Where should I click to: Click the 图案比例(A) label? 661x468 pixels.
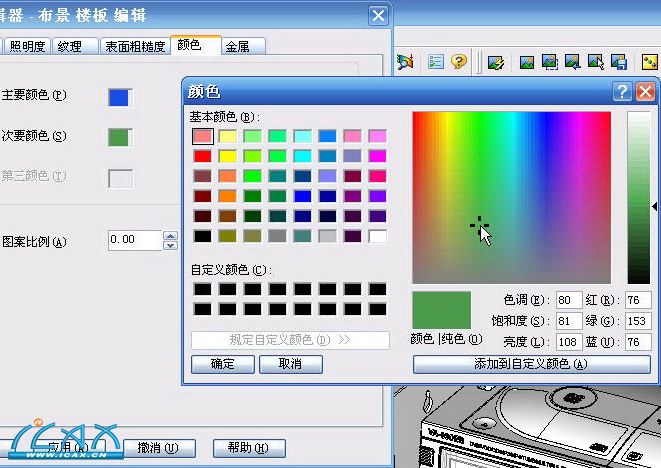pyautogui.click(x=34, y=242)
